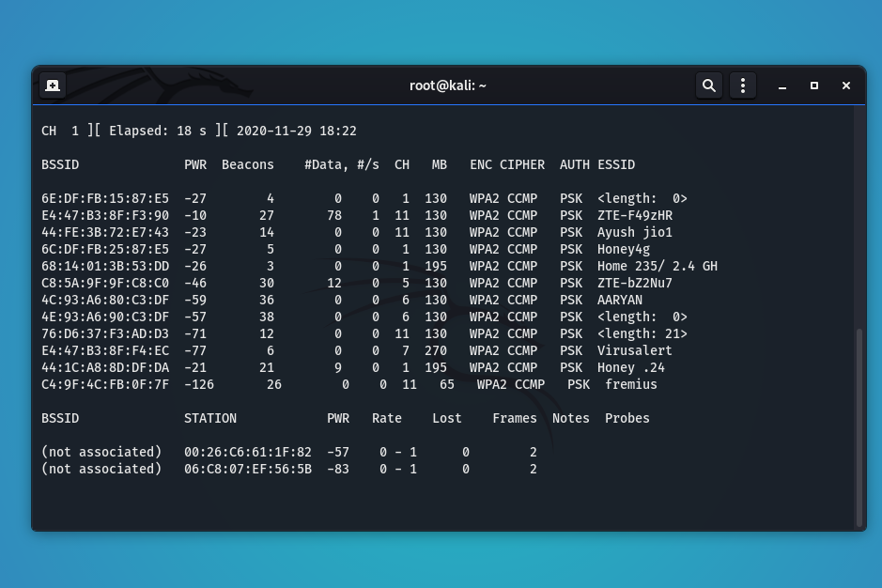Select BSSID 44:FE:3B:72:E7:43
The image size is (882, 588).
[105, 232]
